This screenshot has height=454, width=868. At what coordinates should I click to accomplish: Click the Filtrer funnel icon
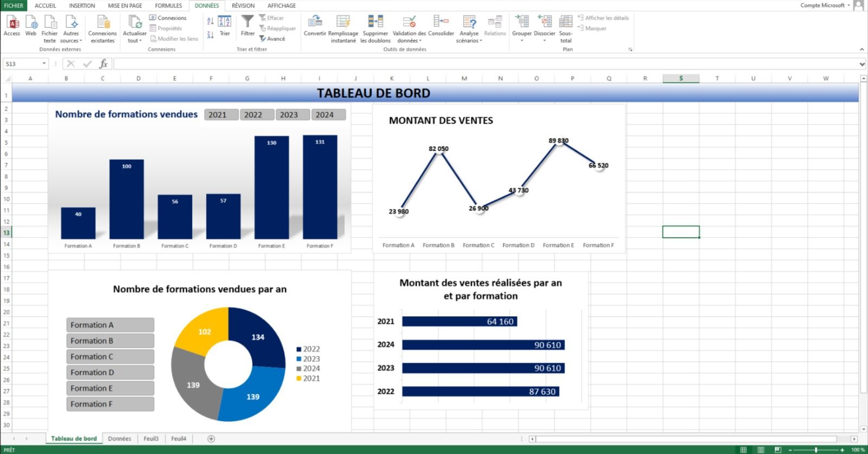pos(247,22)
